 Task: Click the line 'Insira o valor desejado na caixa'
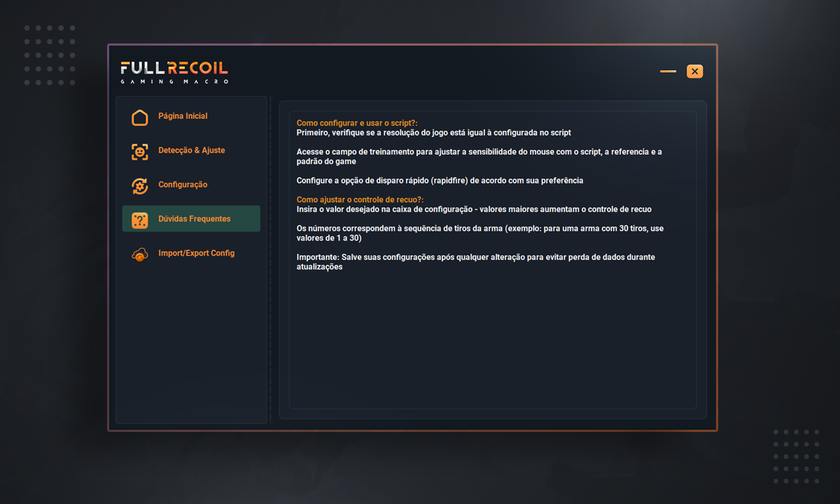click(474, 209)
